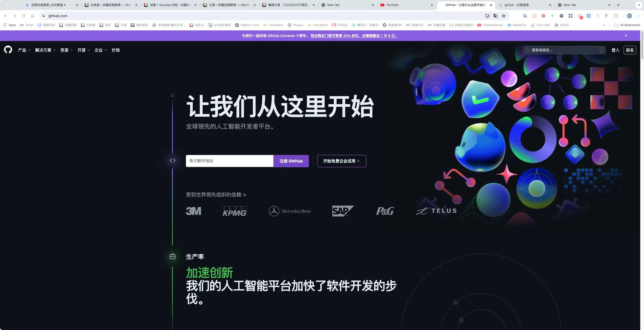Click the blue play-button extension icon
Viewport: 644px width, 330px height.
point(561,16)
